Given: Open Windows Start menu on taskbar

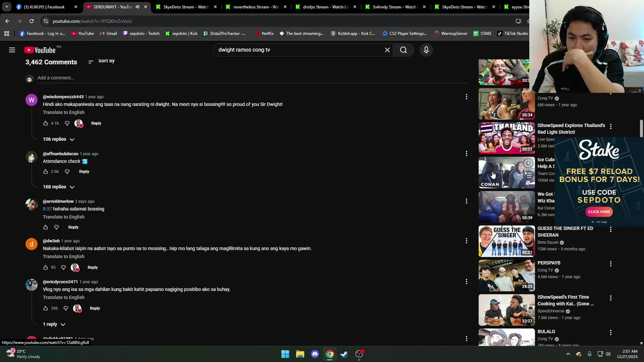Looking at the screenshot, I should pos(285,354).
